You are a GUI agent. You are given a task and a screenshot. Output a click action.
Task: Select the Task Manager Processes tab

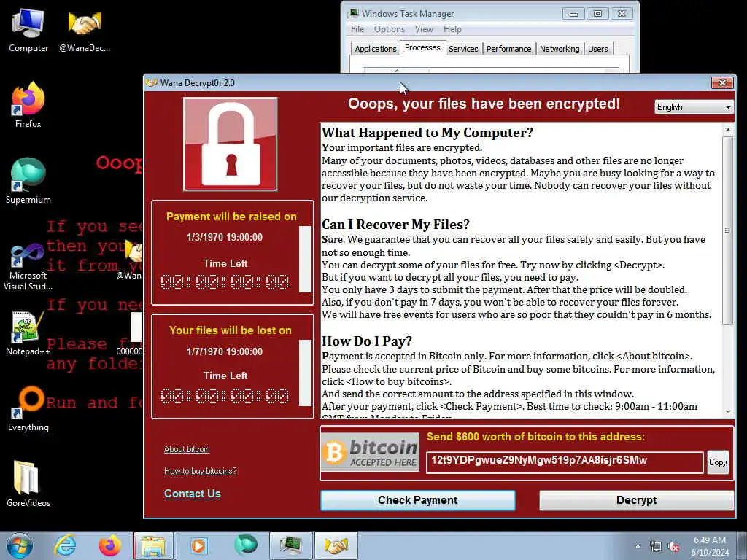(422, 47)
